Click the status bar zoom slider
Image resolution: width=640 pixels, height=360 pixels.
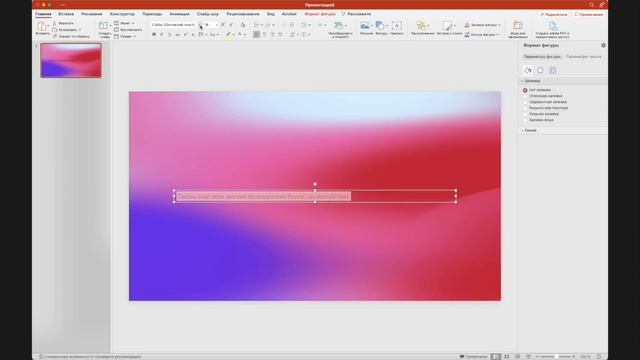(555, 356)
